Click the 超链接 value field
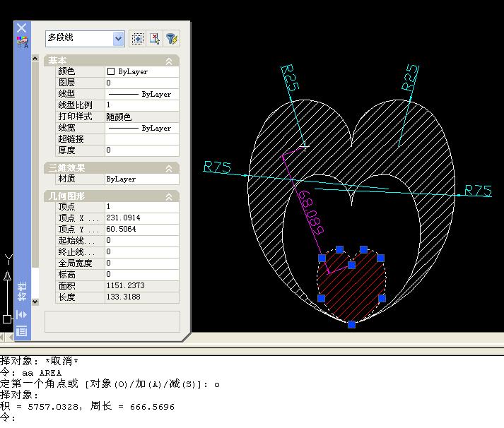Viewport: 504px width, 428px height. click(142, 139)
